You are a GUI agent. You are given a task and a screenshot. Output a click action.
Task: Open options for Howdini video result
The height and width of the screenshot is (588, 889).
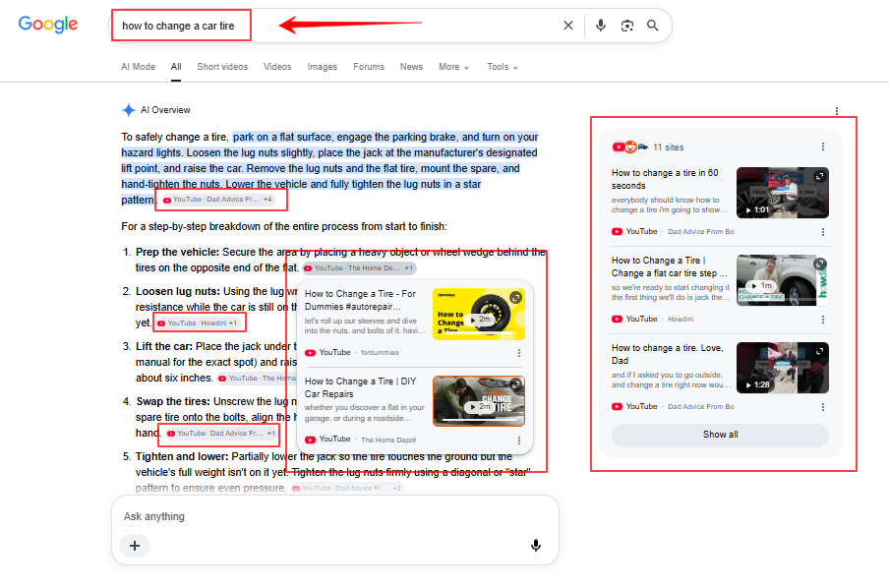tap(823, 320)
